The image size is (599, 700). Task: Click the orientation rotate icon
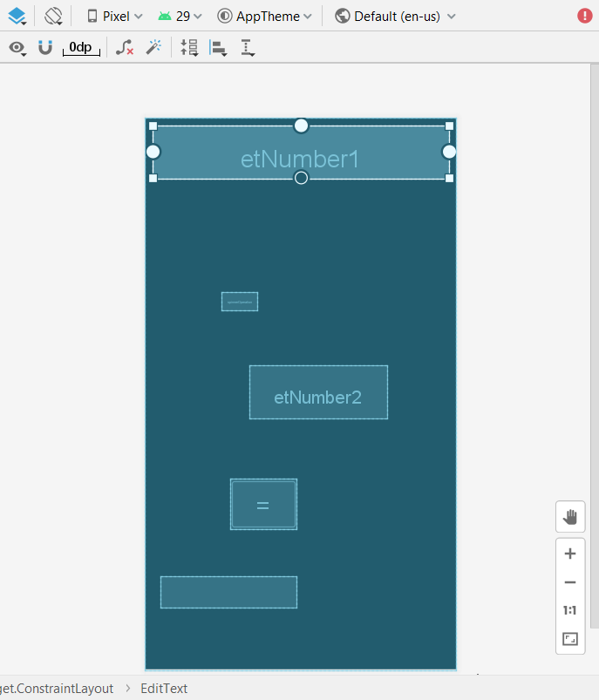[54, 16]
